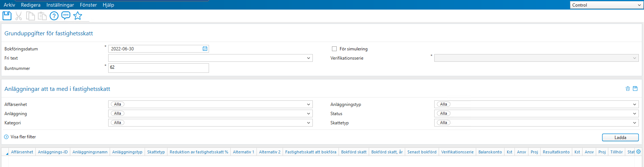Click Reduktion av fastighetsskatt % column header
This screenshot has width=644, height=167.
tap(199, 152)
